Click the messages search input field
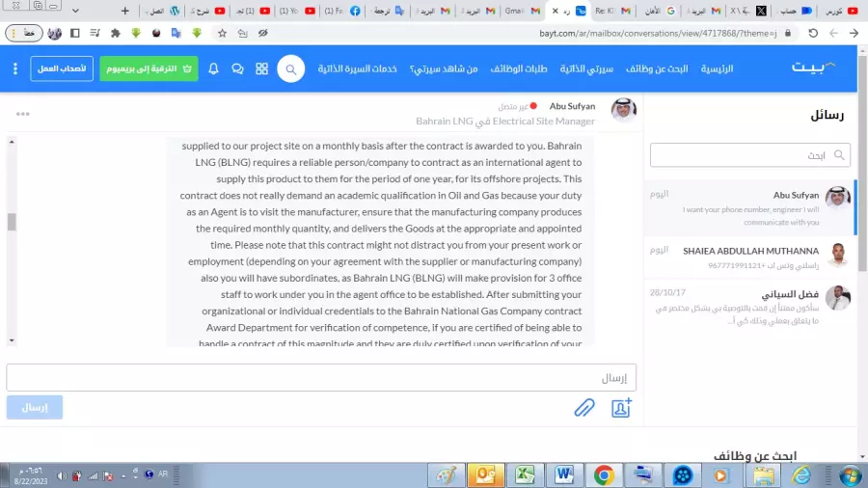 coord(750,155)
